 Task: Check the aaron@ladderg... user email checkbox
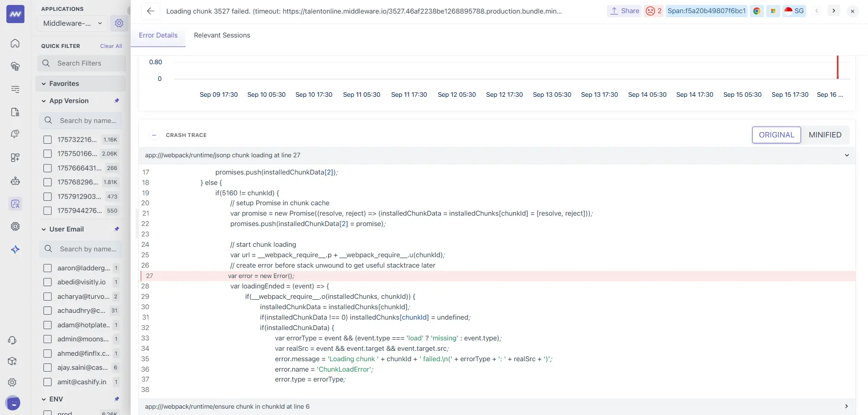[48, 268]
